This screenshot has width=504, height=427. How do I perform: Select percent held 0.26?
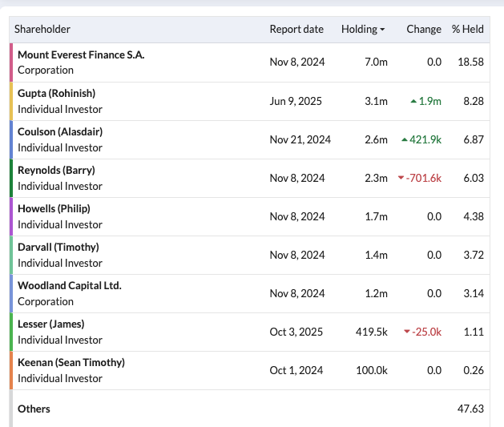pyautogui.click(x=474, y=370)
